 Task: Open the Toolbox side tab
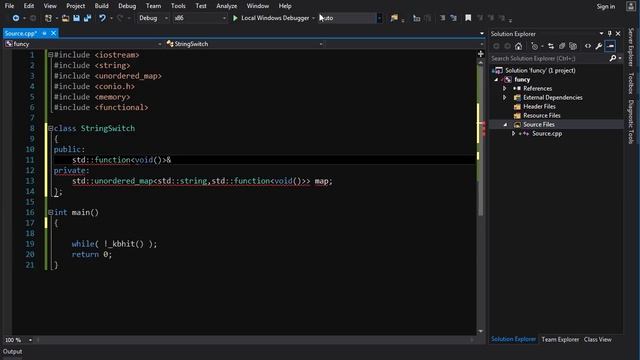click(x=631, y=83)
